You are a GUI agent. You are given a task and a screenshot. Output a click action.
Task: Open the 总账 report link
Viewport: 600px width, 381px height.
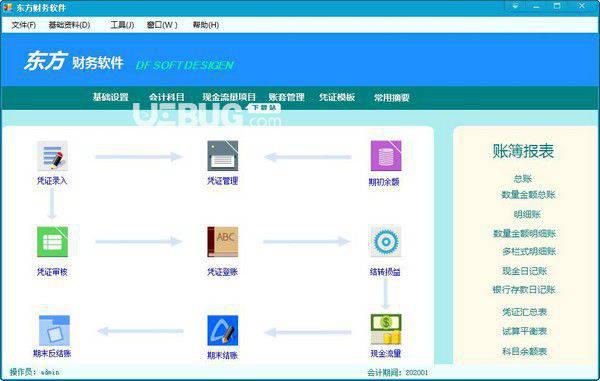pos(523,179)
